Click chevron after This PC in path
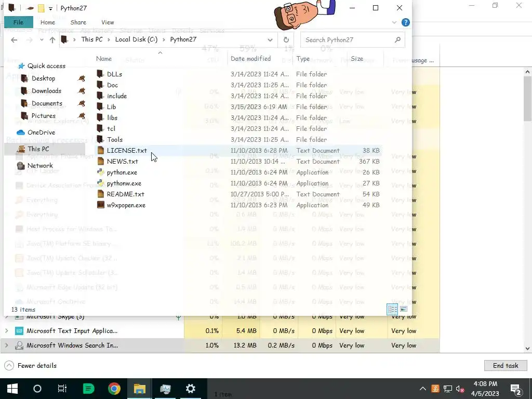Image resolution: width=532 pixels, height=399 pixels. (109, 39)
